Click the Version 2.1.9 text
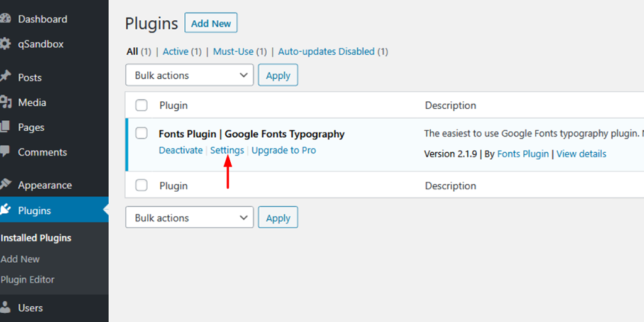Image resolution: width=644 pixels, height=322 pixels. [450, 154]
